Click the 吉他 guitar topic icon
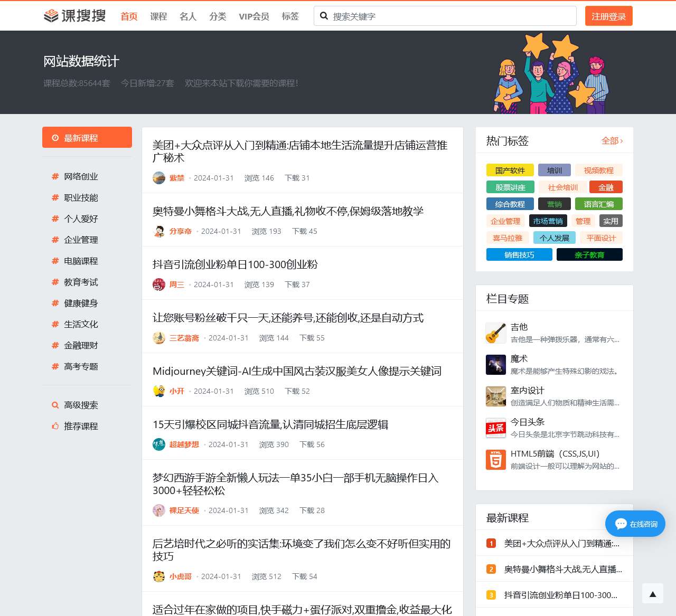The image size is (676, 616). point(496,333)
